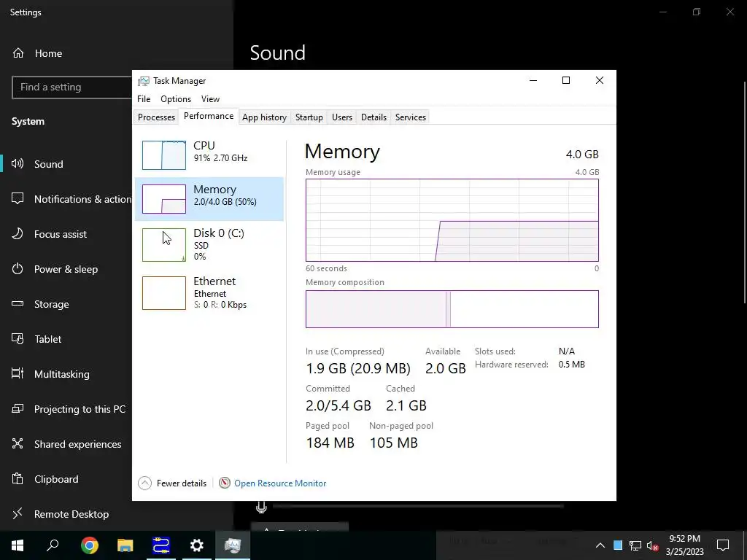Switch to the Processes tab

(x=156, y=117)
